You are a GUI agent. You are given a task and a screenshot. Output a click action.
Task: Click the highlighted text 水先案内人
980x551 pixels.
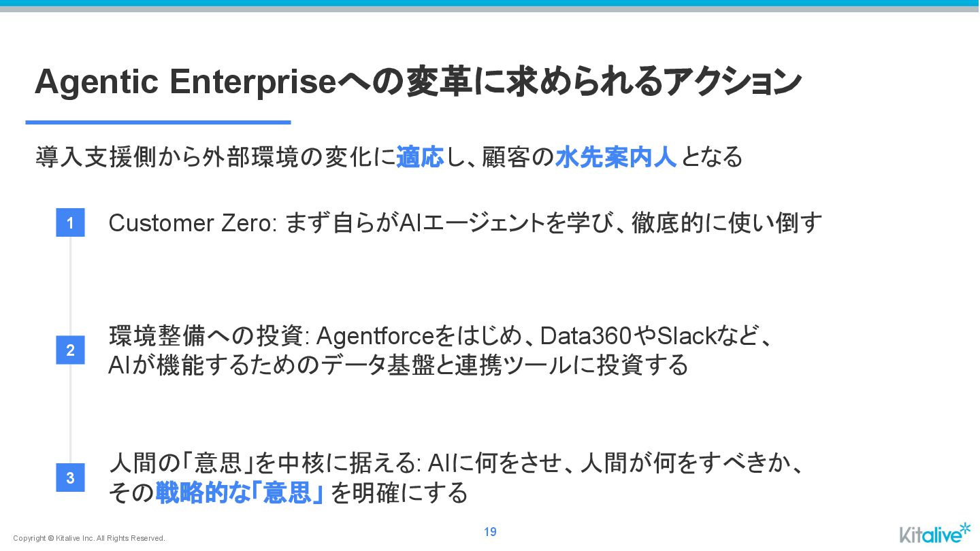[x=615, y=157]
